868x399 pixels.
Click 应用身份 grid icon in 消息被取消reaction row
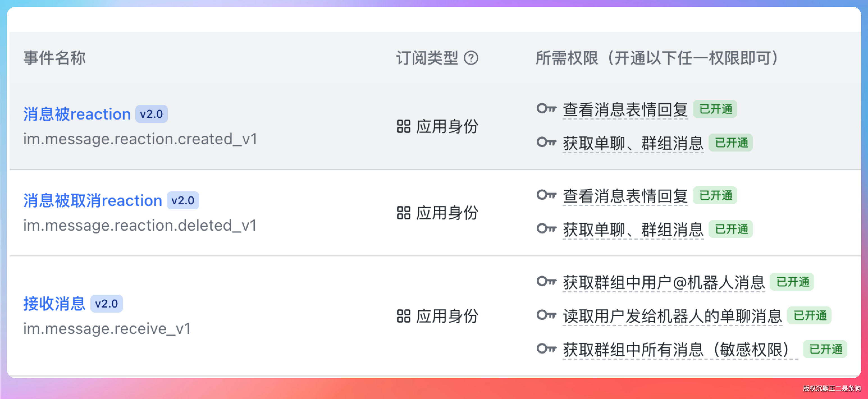coord(403,213)
